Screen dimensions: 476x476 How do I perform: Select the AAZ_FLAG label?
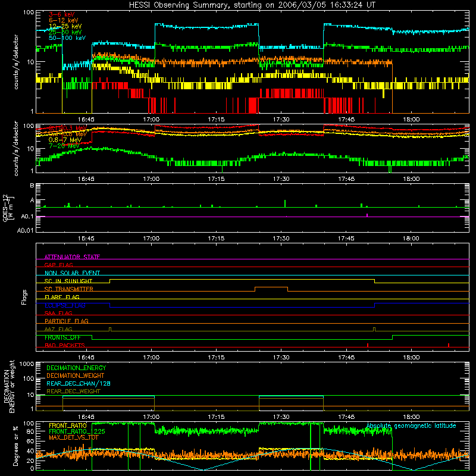58,329
